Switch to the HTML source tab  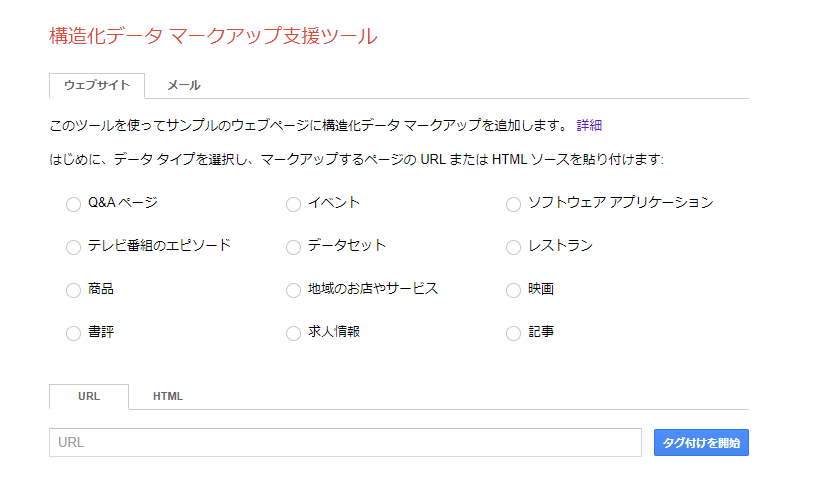(168, 396)
